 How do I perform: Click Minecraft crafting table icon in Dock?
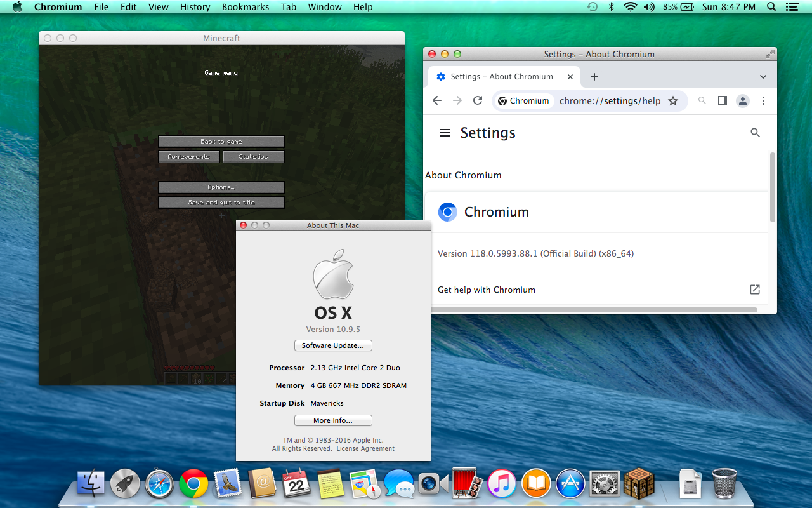639,484
